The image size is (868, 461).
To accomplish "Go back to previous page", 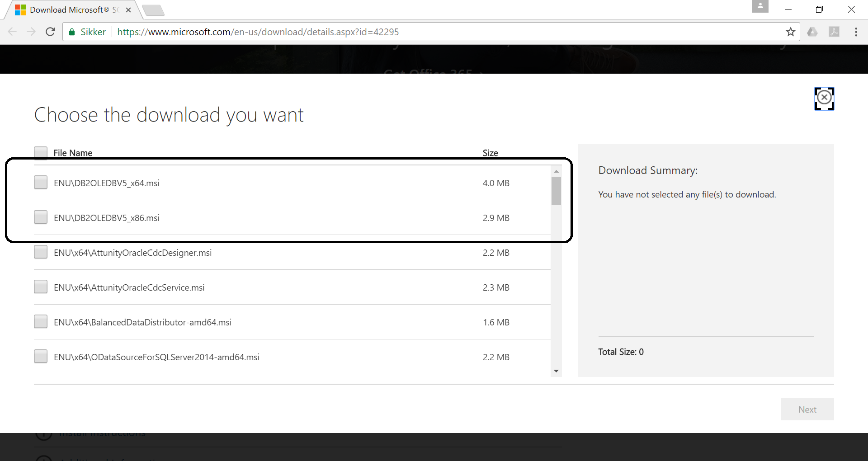I will (x=13, y=32).
